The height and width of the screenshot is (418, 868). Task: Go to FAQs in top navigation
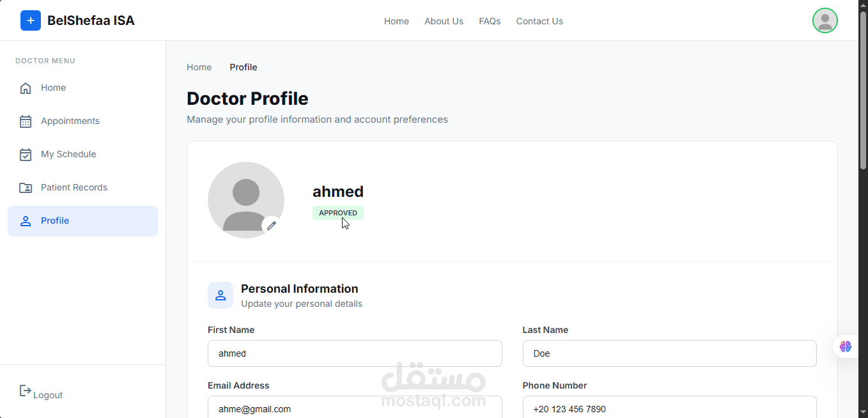[490, 21]
